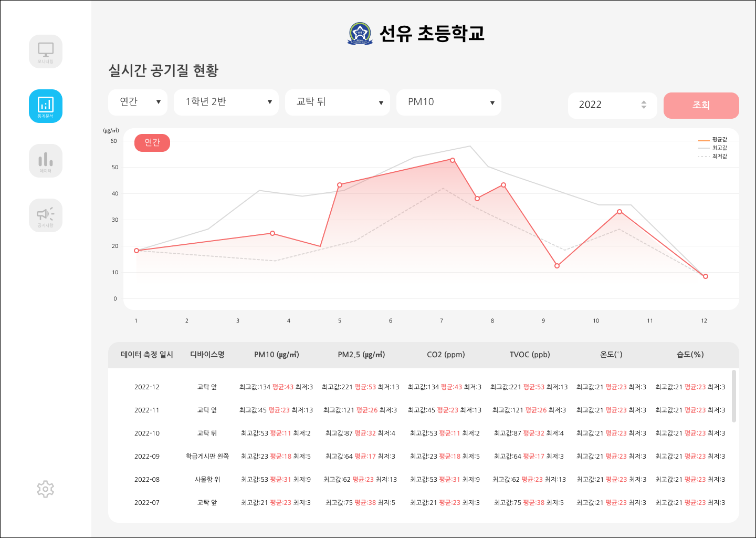This screenshot has height=538, width=756.
Task: Click device name 학급게시판 왼쪽
Action: tap(207, 457)
